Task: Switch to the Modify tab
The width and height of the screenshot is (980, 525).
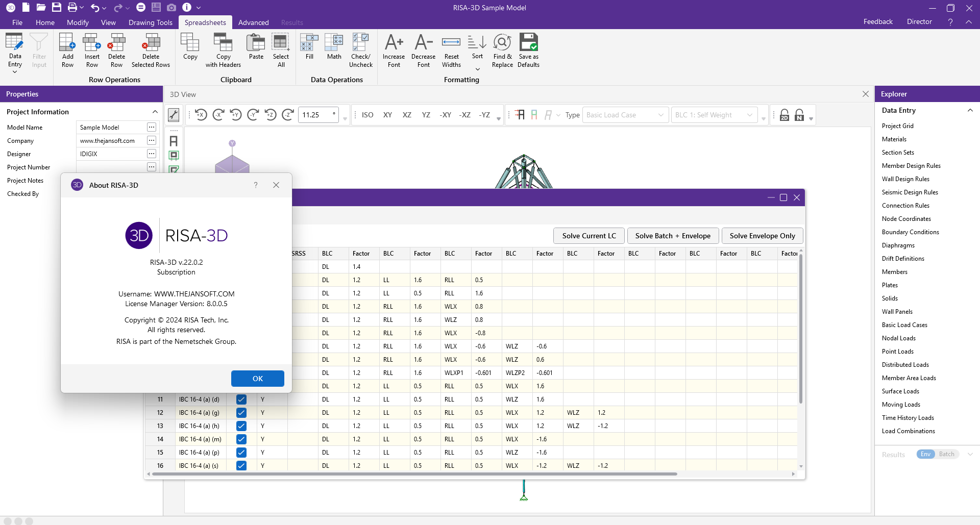Action: (78, 22)
